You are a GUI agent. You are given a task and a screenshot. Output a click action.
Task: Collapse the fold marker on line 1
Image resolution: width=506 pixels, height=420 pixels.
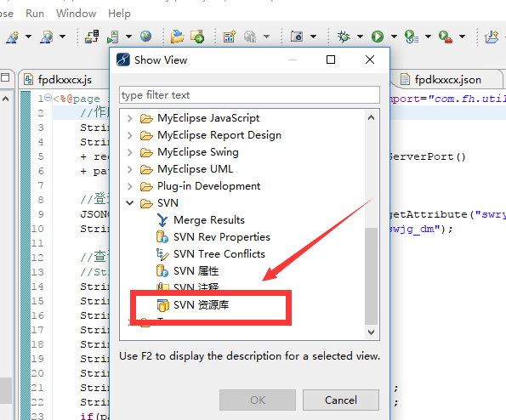coord(48,97)
